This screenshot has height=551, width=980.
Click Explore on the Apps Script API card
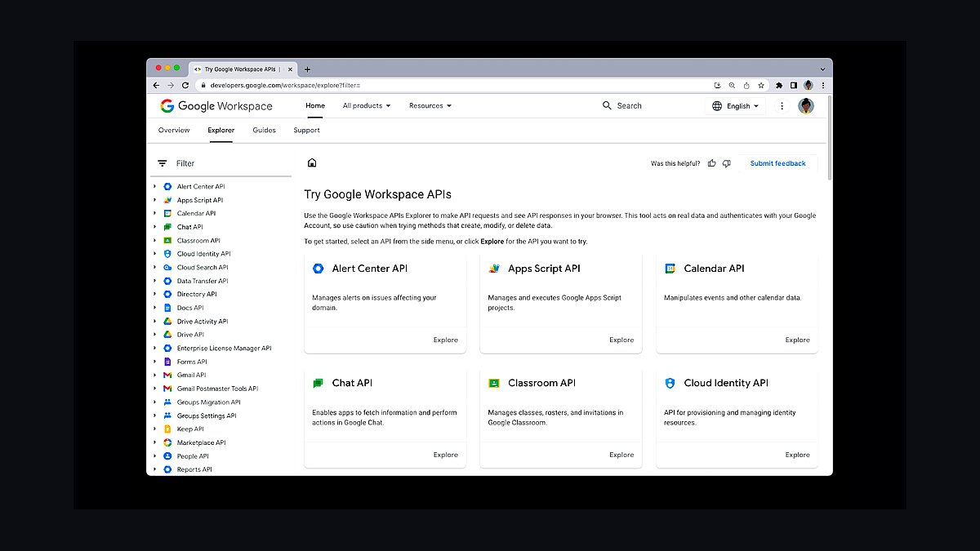621,340
